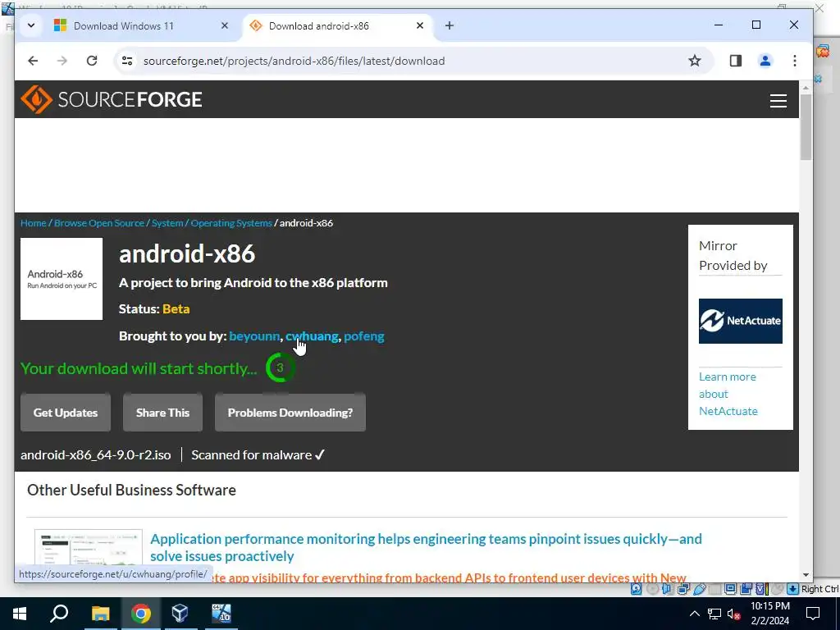Click the ad preview thumbnail
This screenshot has height=630, width=840.
pyautogui.click(x=89, y=547)
